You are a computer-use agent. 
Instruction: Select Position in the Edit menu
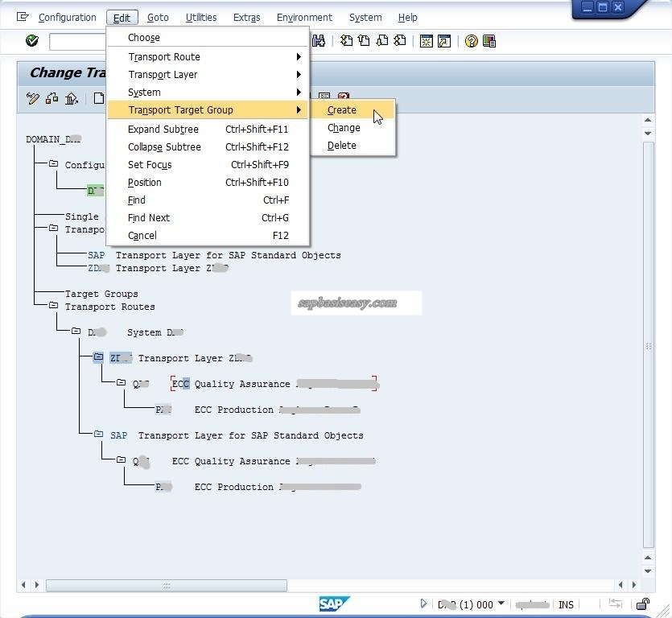pos(208,183)
